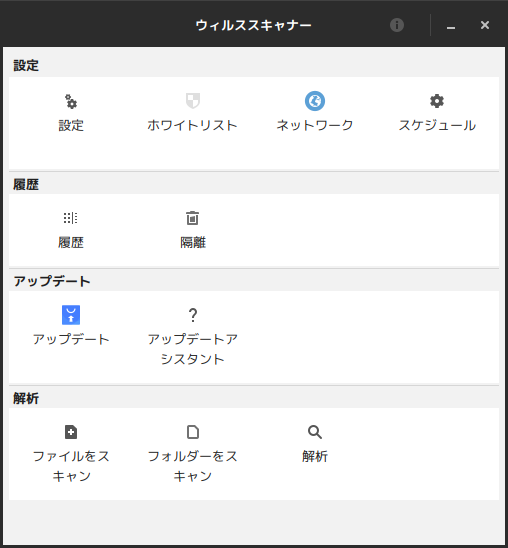Click the 隔離 trash can icon
The image size is (508, 548).
[193, 218]
